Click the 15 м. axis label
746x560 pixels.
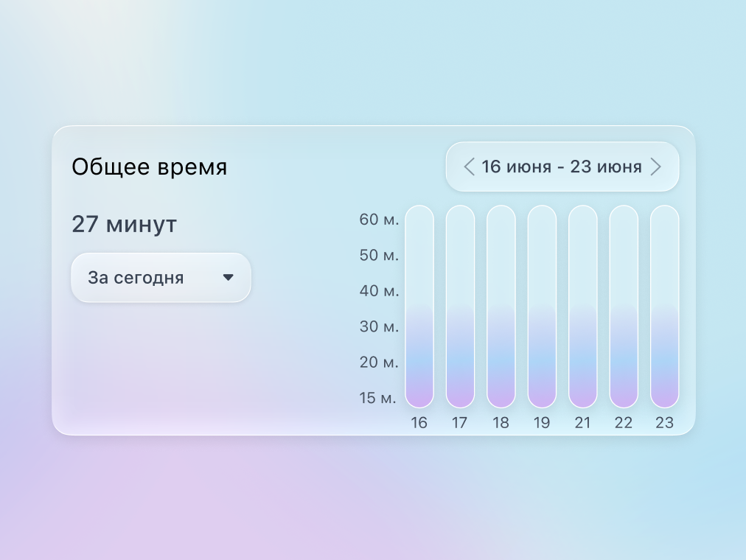click(x=377, y=398)
